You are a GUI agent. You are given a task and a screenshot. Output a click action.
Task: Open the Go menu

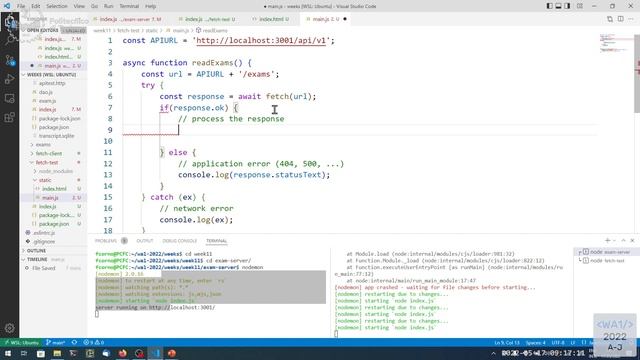(x=94, y=6)
